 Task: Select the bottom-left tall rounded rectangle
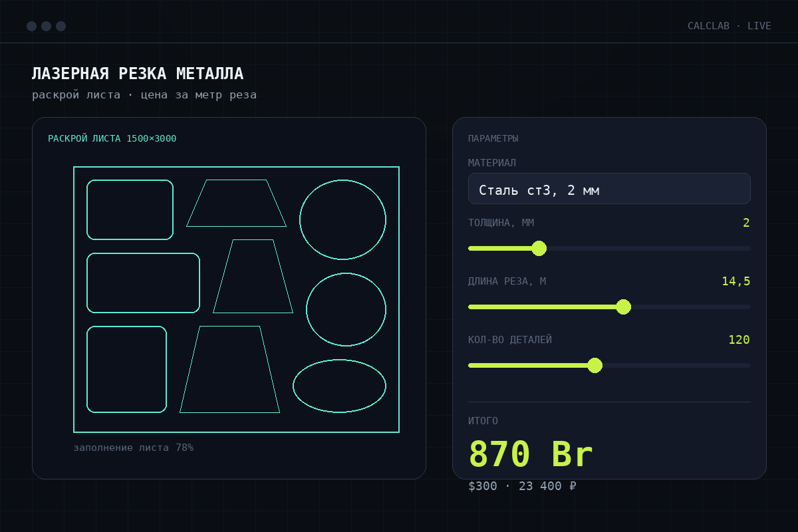[126, 369]
